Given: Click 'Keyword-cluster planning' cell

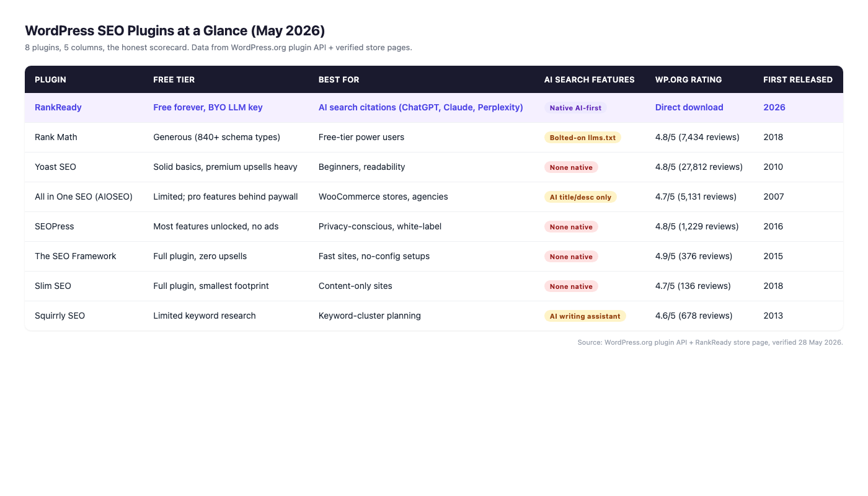Looking at the screenshot, I should click(370, 316).
